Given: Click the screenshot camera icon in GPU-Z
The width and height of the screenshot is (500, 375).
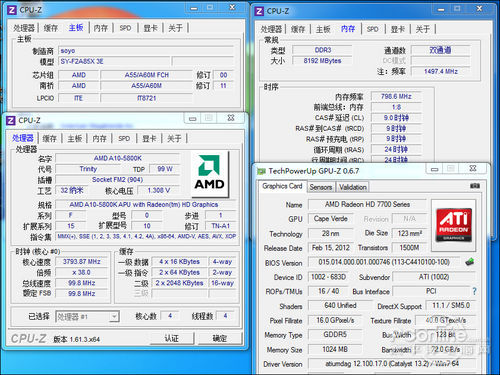Looking at the screenshot, I should (475, 186).
